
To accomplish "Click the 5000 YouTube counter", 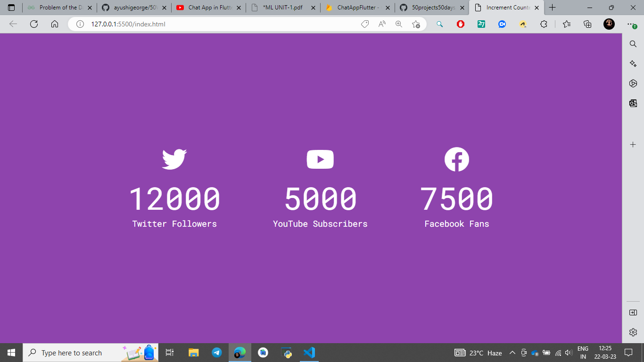I will click(320, 198).
